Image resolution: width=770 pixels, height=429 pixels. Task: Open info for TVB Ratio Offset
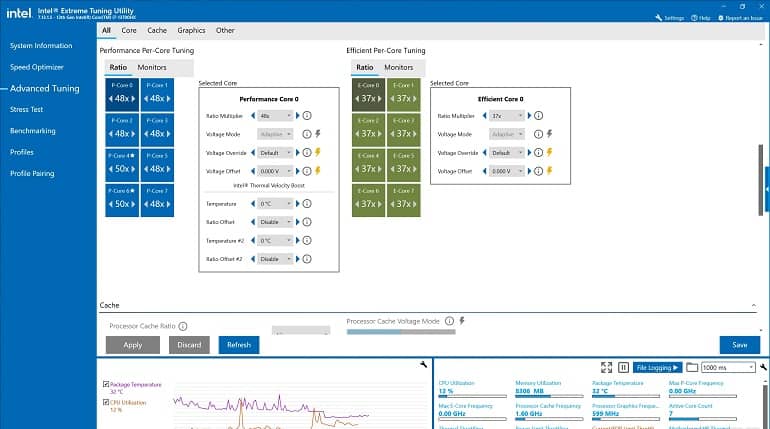click(307, 222)
